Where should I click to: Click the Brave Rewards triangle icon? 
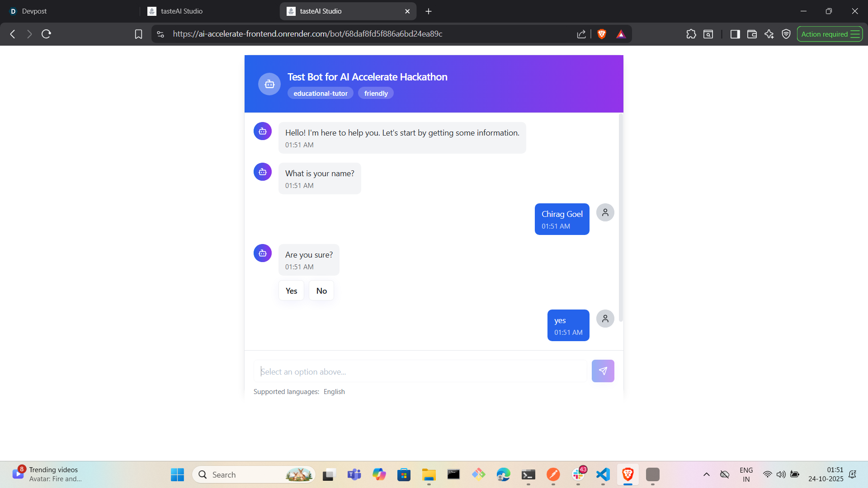[x=621, y=34]
